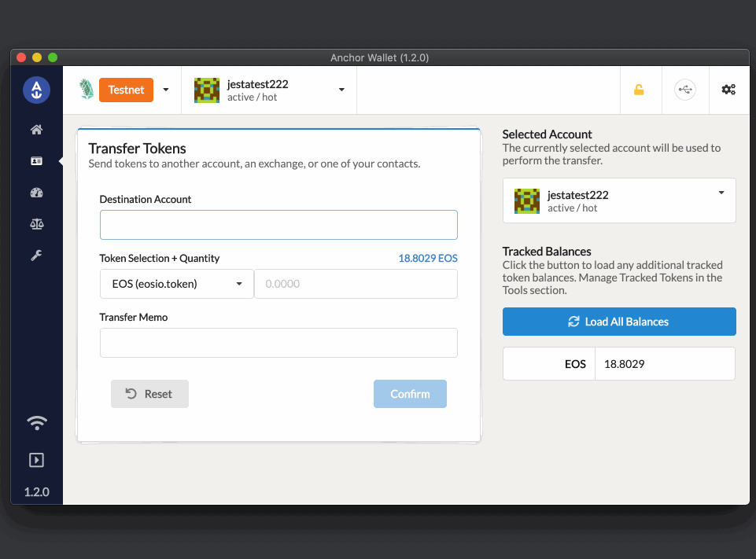Click the quantity 0.0000 input field

pyautogui.click(x=356, y=284)
